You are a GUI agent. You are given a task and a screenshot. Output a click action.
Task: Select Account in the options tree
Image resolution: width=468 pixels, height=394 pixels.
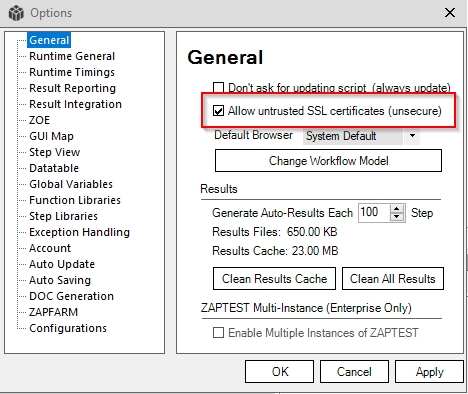point(50,248)
